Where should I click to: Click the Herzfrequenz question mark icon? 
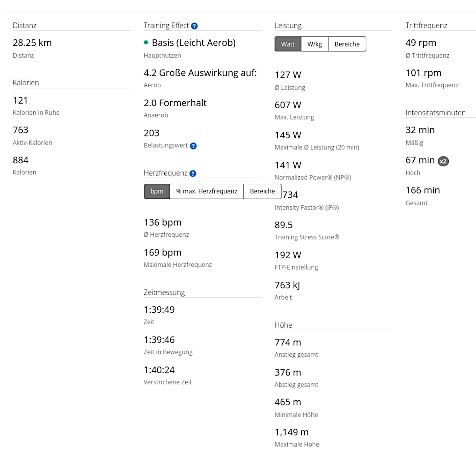tap(192, 173)
